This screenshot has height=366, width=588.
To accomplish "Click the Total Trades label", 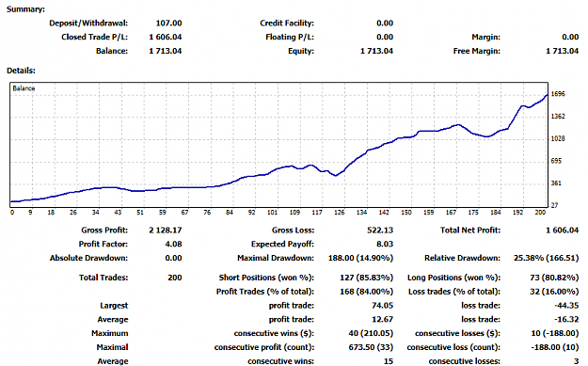I will pyautogui.click(x=103, y=278).
